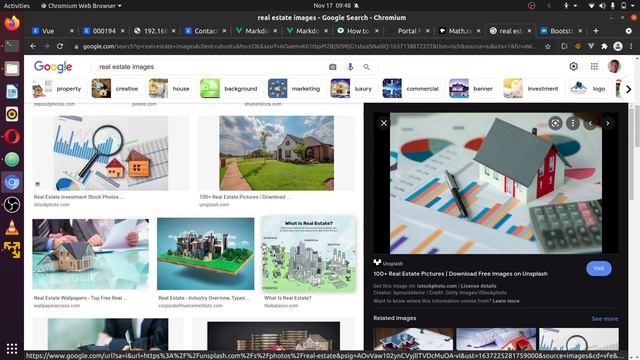Close the 000194 tab
Image resolution: width=640 pixels, height=360 pixels.
tap(122, 31)
